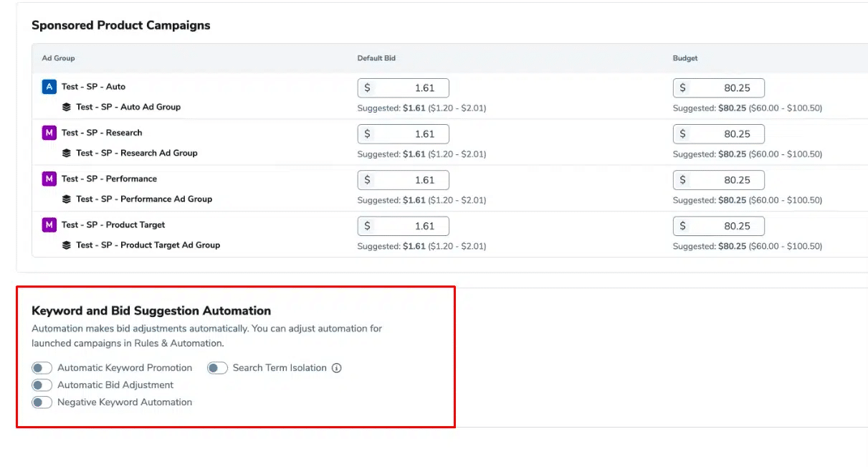Enable Negative Keyword Automation switch
868x467 pixels.
click(42, 402)
